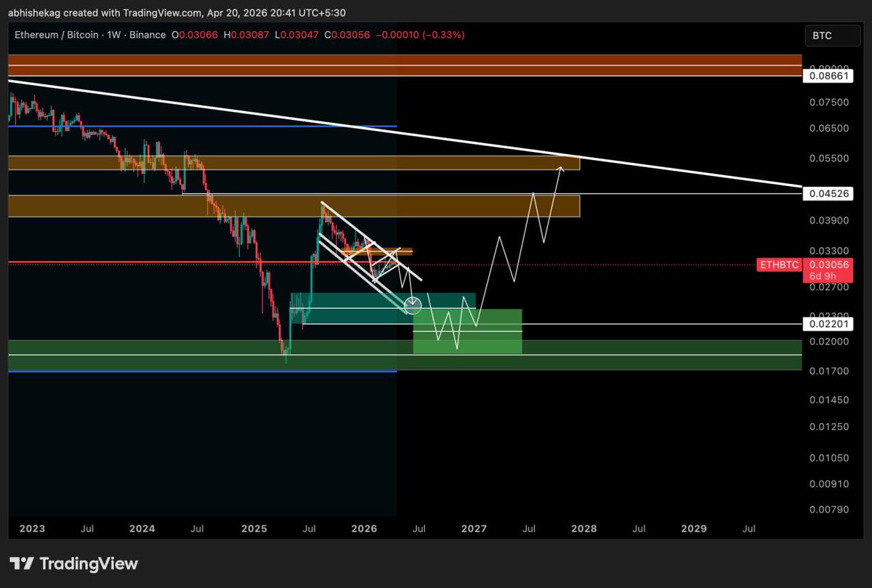
Task: Click the open value O0.03066
Action: point(193,35)
